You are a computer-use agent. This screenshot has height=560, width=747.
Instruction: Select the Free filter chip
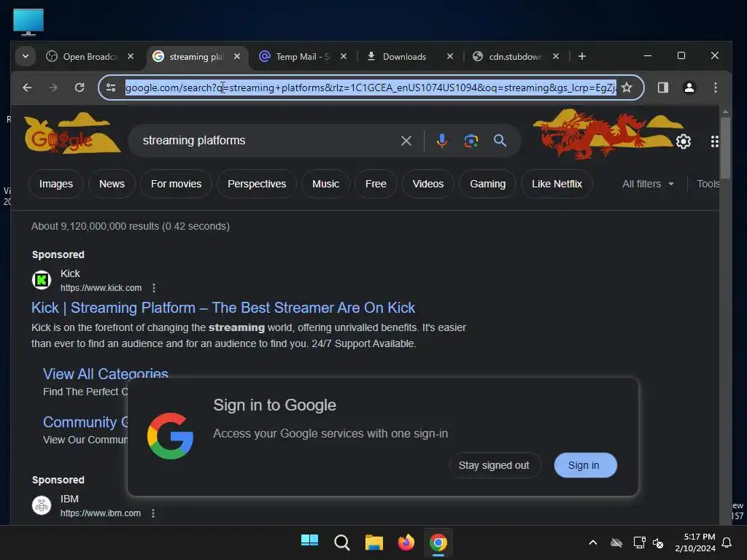(x=376, y=184)
